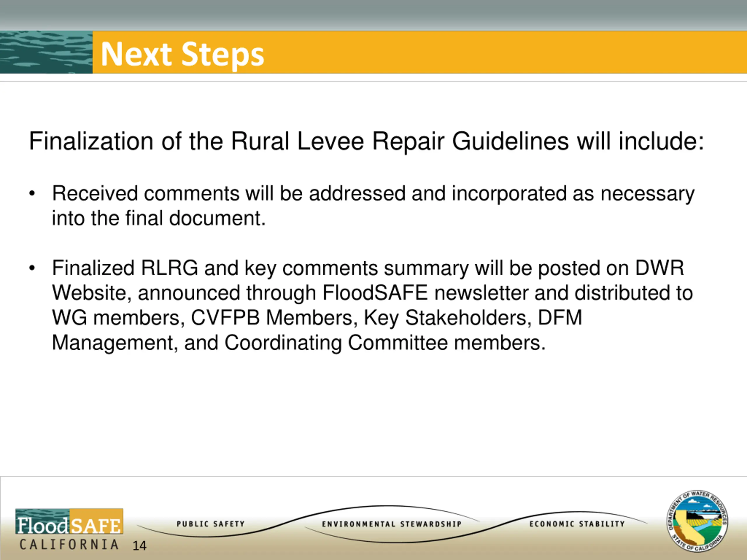The height and width of the screenshot is (560, 747).
Task: Click the teal water image in header
Action: (x=46, y=52)
